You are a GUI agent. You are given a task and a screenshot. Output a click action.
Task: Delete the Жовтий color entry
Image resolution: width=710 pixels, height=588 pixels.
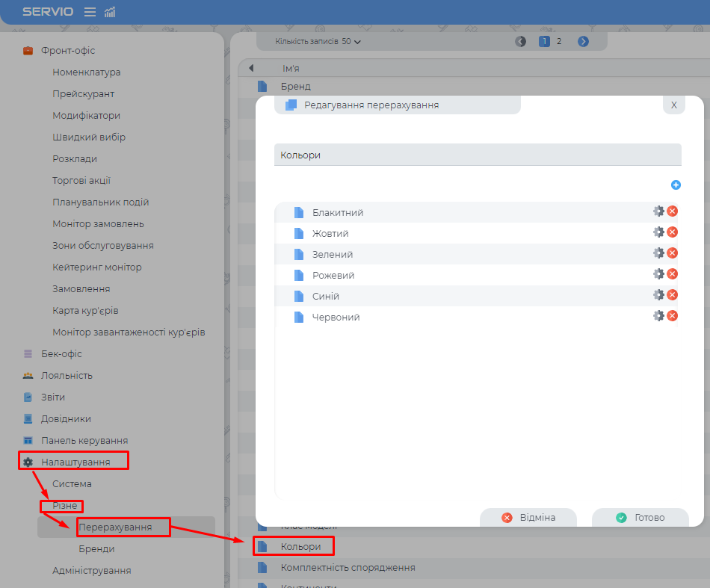point(672,232)
